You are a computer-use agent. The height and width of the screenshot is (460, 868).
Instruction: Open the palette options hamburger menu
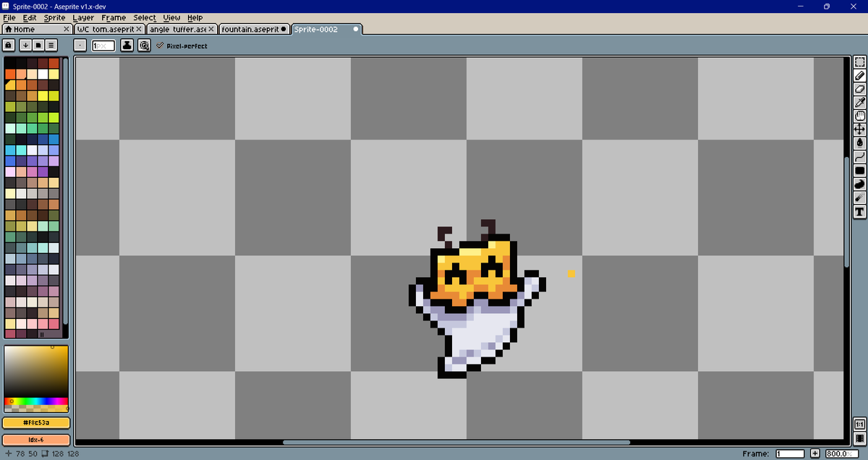tap(51, 46)
